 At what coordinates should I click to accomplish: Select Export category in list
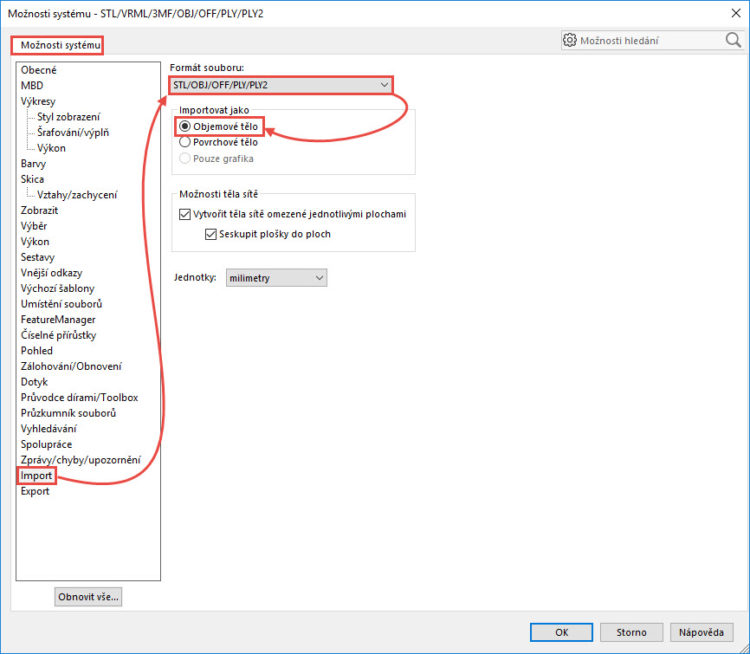(x=35, y=491)
